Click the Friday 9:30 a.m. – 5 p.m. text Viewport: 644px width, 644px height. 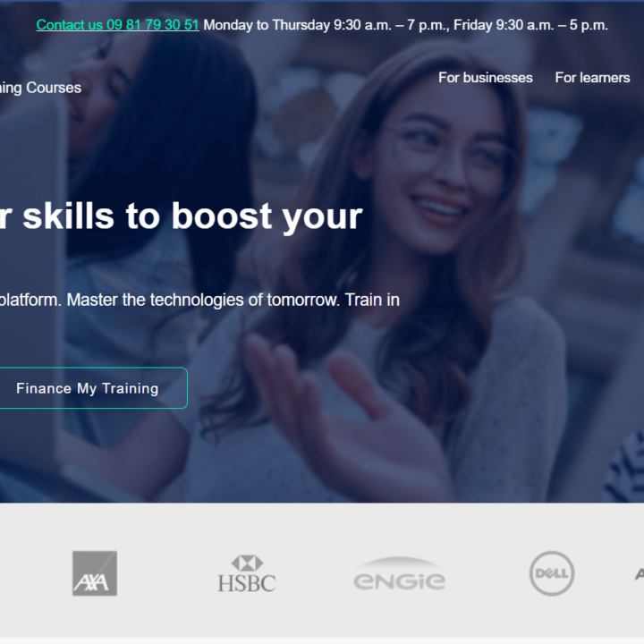coord(530,25)
